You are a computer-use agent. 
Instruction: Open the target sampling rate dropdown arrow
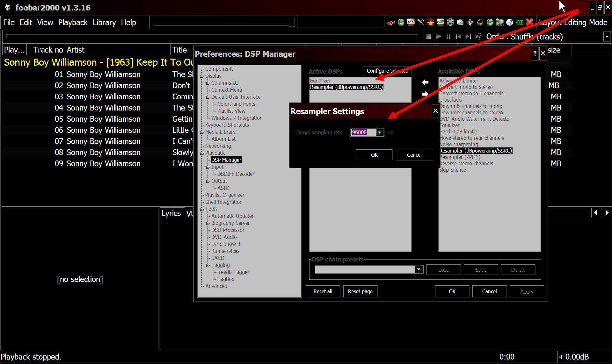(x=379, y=132)
